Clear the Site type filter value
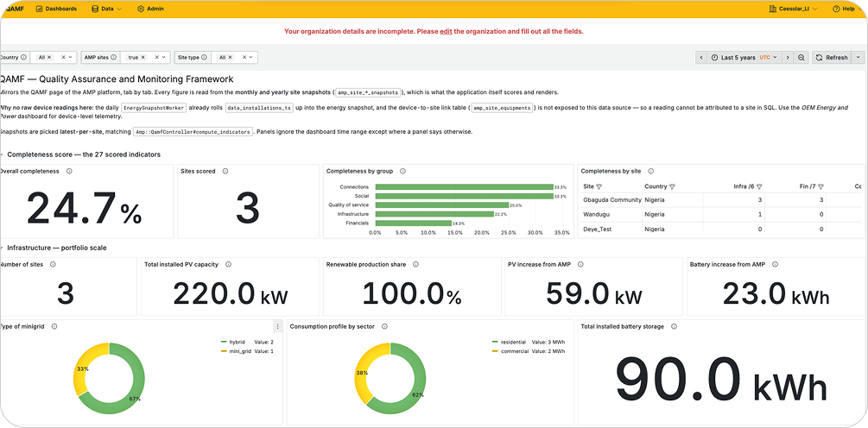Screen dimensions: 868x428 243,58
